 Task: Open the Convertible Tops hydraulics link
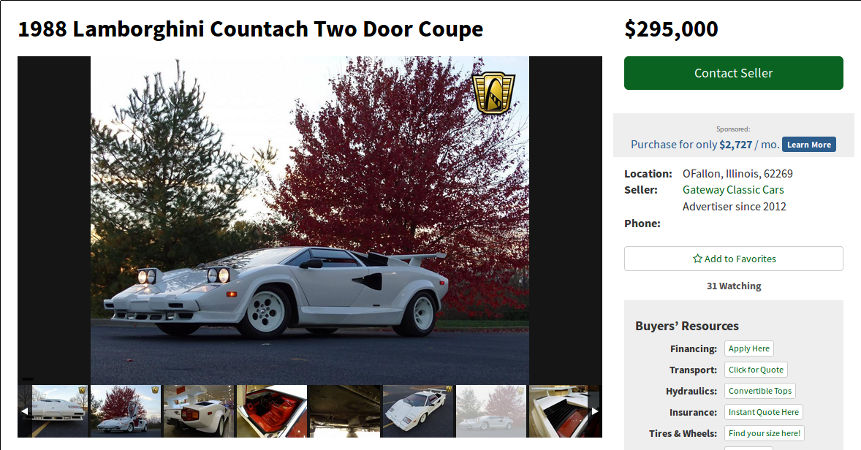click(x=759, y=391)
